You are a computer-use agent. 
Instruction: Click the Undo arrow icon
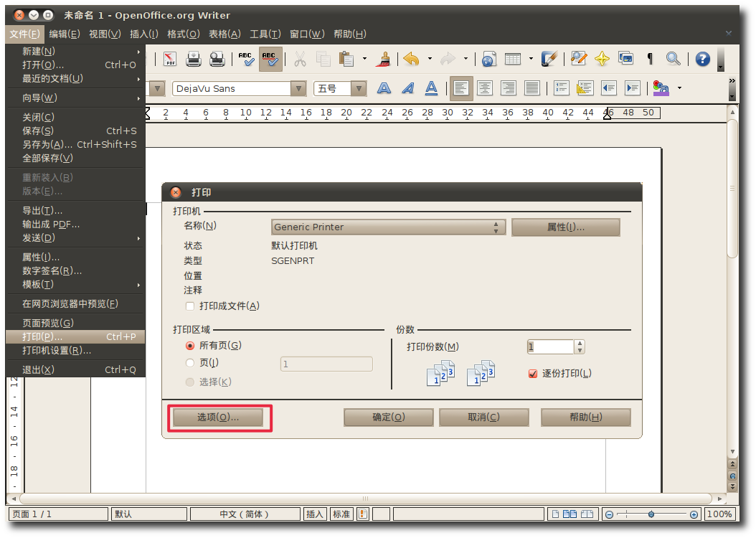[411, 60]
